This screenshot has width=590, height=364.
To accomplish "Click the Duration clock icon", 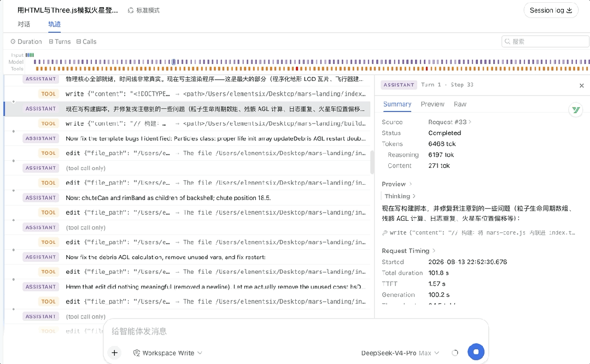I will coord(13,42).
